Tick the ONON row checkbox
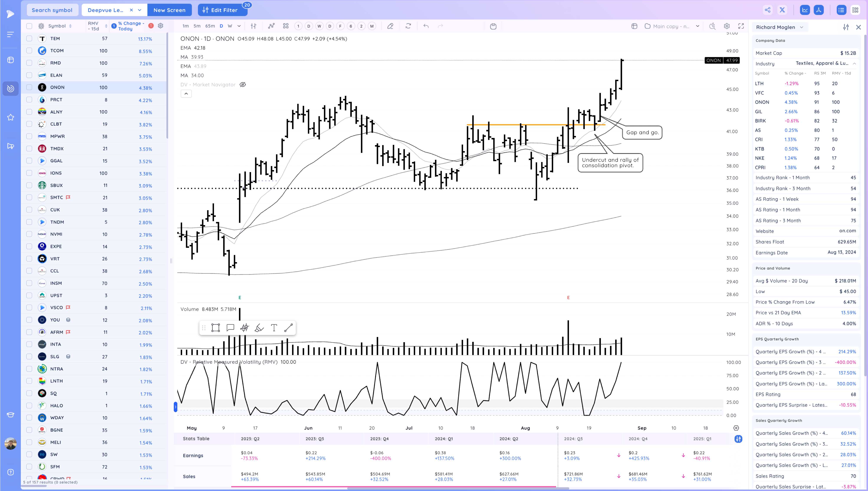 (29, 87)
